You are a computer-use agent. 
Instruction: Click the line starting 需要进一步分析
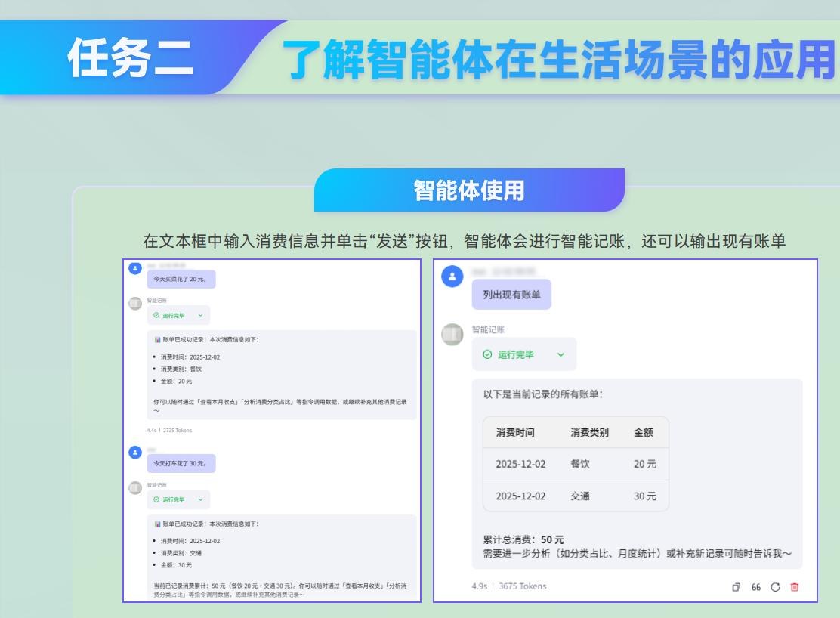[x=637, y=554]
